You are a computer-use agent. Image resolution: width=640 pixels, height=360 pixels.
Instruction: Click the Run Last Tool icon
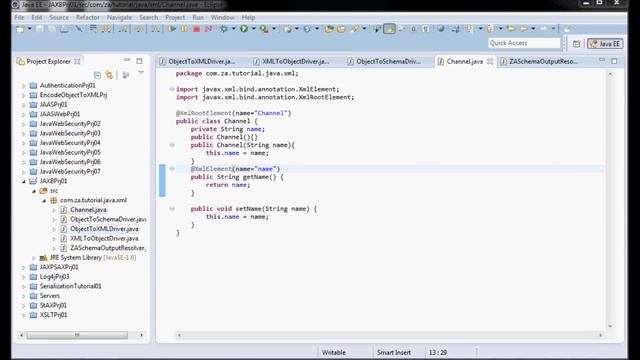(x=264, y=29)
